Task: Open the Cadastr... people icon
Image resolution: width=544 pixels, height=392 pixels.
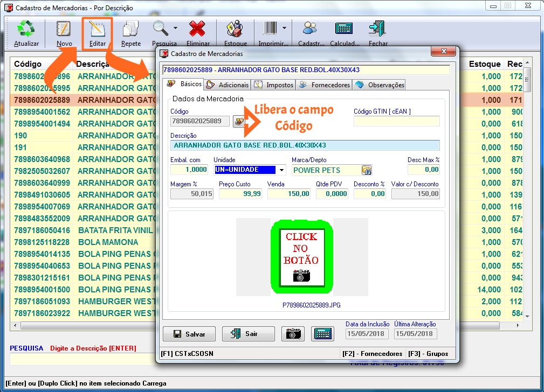Action: click(x=310, y=29)
